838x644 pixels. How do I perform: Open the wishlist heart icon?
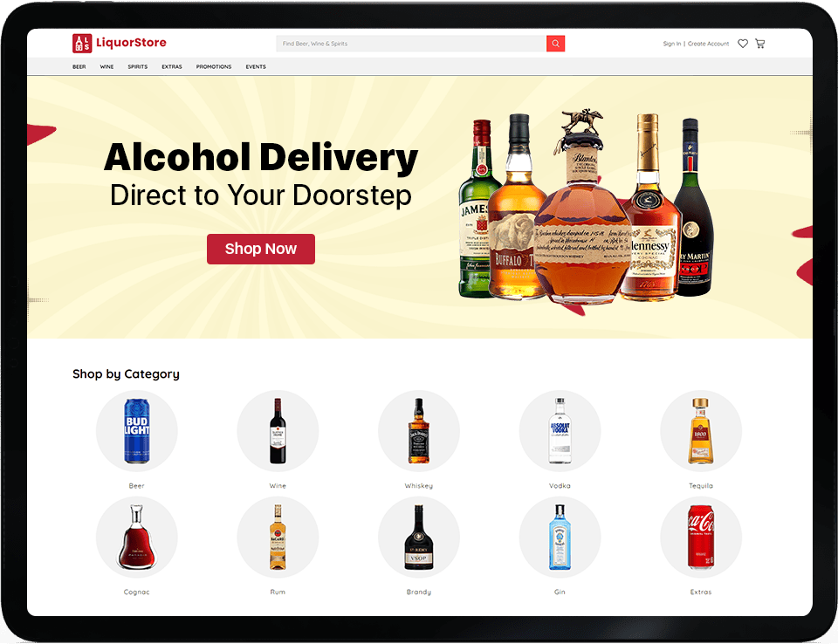[742, 44]
